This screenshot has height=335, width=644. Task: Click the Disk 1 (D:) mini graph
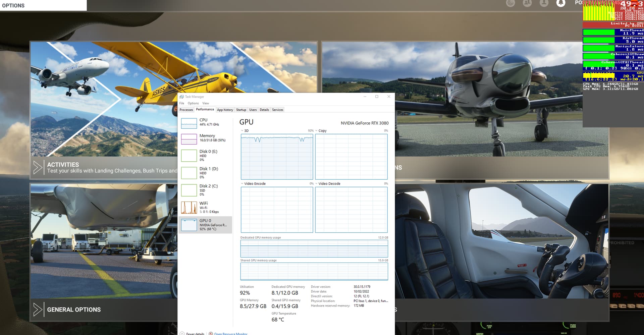(x=189, y=173)
